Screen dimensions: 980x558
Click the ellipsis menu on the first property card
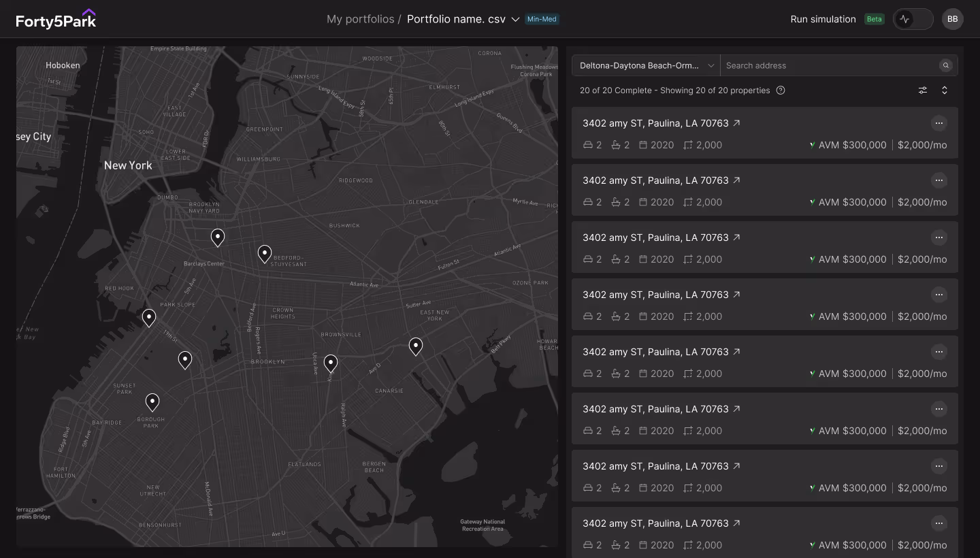tap(939, 123)
